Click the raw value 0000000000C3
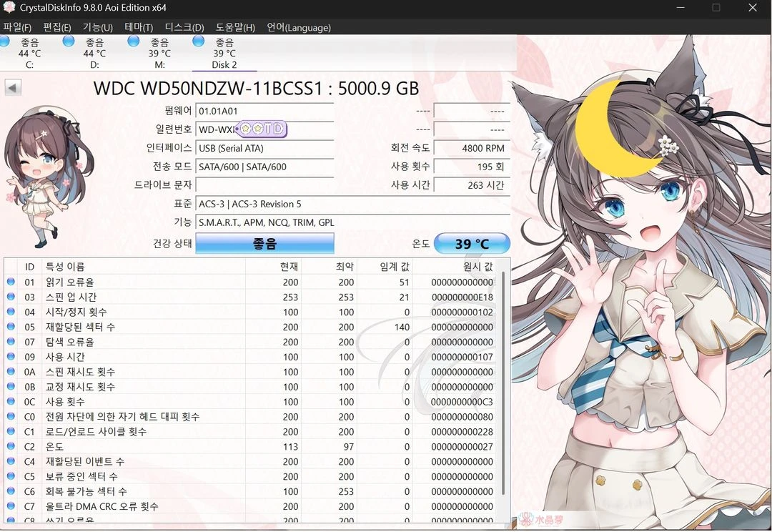The width and height of the screenshot is (772, 532). [462, 401]
